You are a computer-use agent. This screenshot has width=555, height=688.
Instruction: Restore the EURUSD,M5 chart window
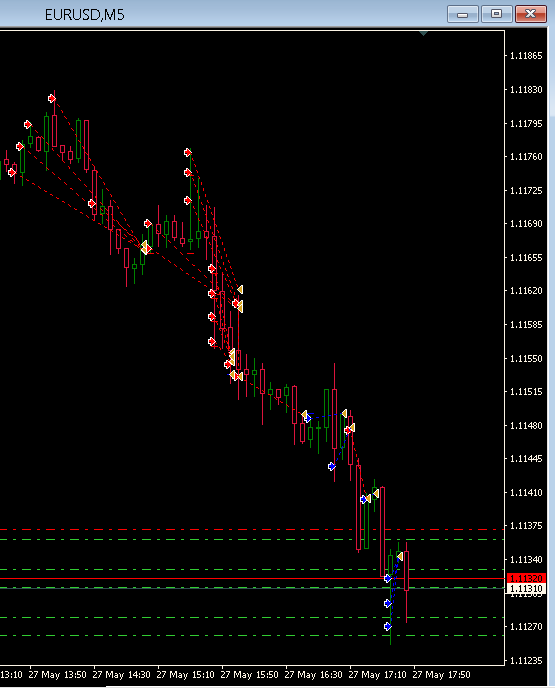[x=496, y=14]
